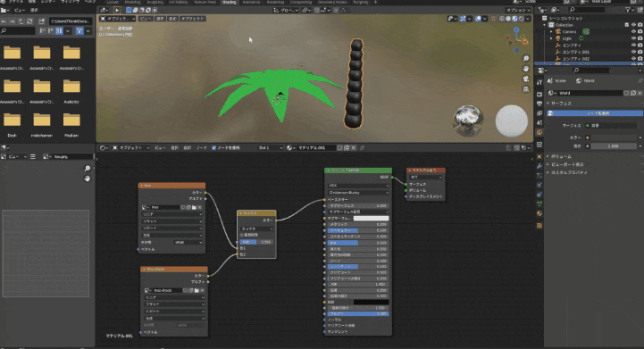Select rendered viewport shading mode

[522, 19]
